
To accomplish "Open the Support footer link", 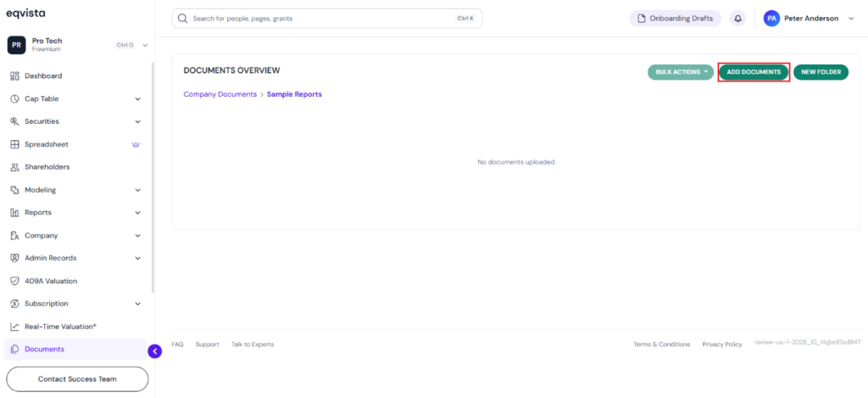I will [x=207, y=345].
